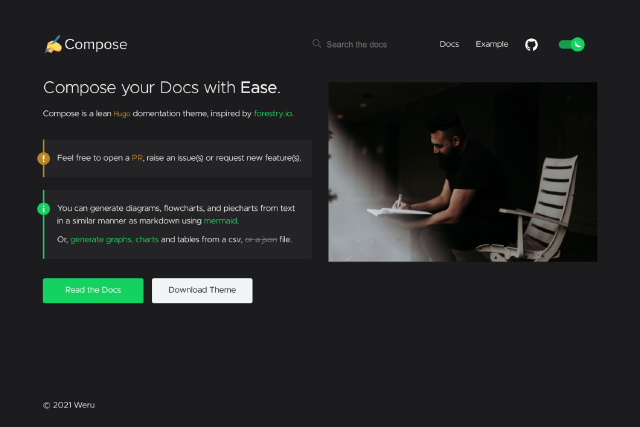Follow the mermaid link
640x427 pixels.
pos(221,220)
